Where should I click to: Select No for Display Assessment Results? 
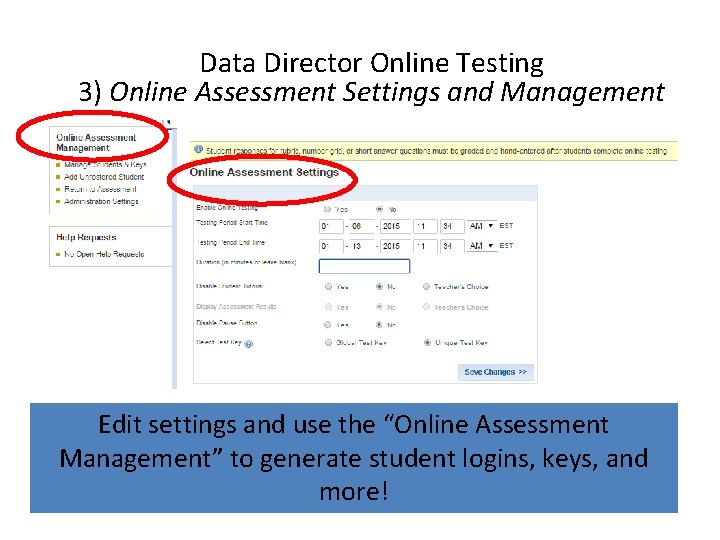pos(379,307)
